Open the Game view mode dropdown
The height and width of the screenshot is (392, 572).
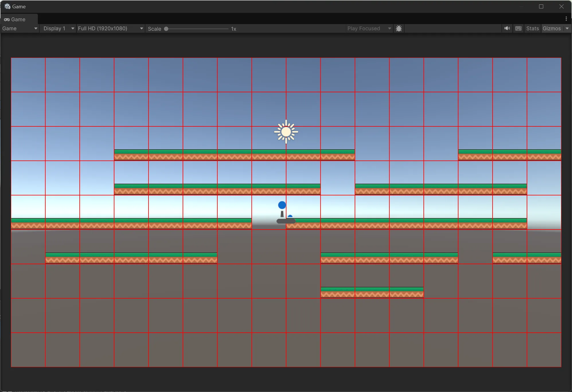point(19,28)
